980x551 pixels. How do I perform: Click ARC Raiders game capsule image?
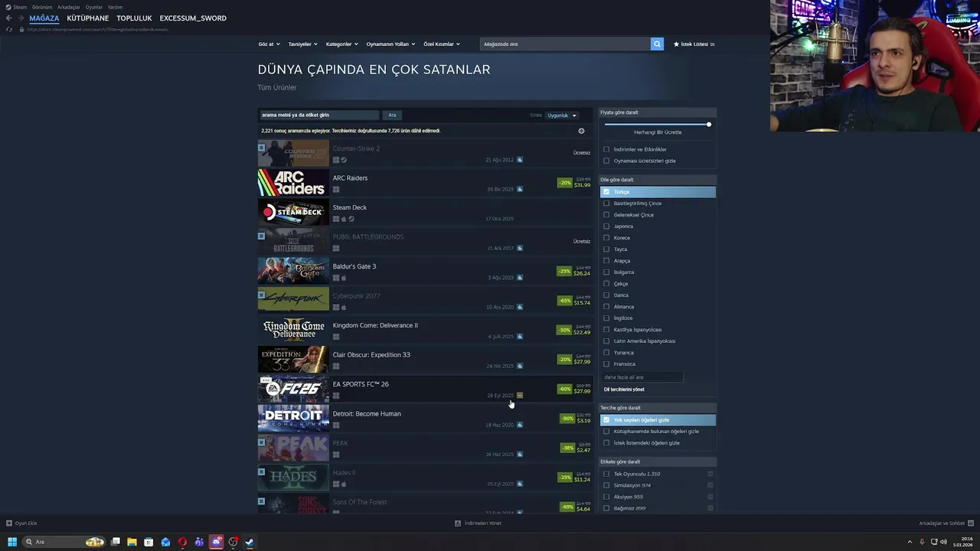click(x=293, y=183)
